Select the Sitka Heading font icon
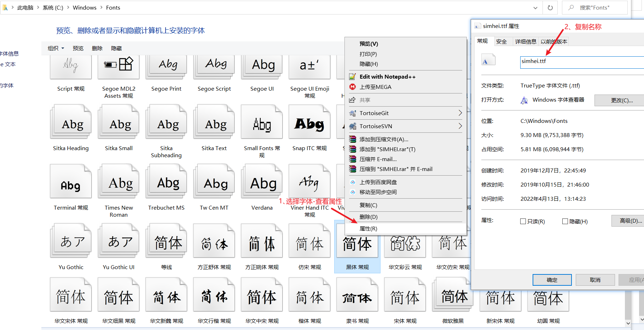Image resolution: width=644 pixels, height=330 pixels. (71, 121)
